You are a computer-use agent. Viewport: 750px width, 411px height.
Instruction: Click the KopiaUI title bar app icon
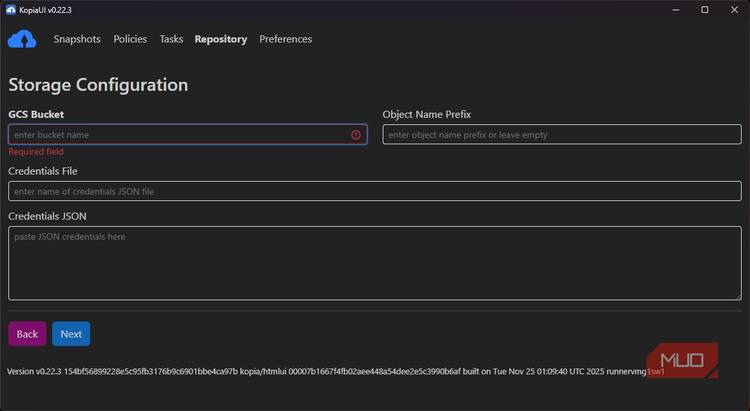(11, 10)
